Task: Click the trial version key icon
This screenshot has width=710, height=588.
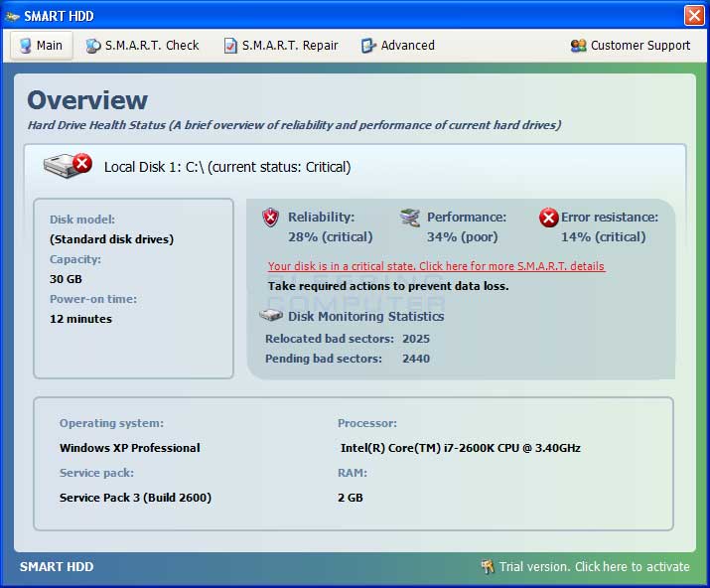Action: [x=488, y=566]
